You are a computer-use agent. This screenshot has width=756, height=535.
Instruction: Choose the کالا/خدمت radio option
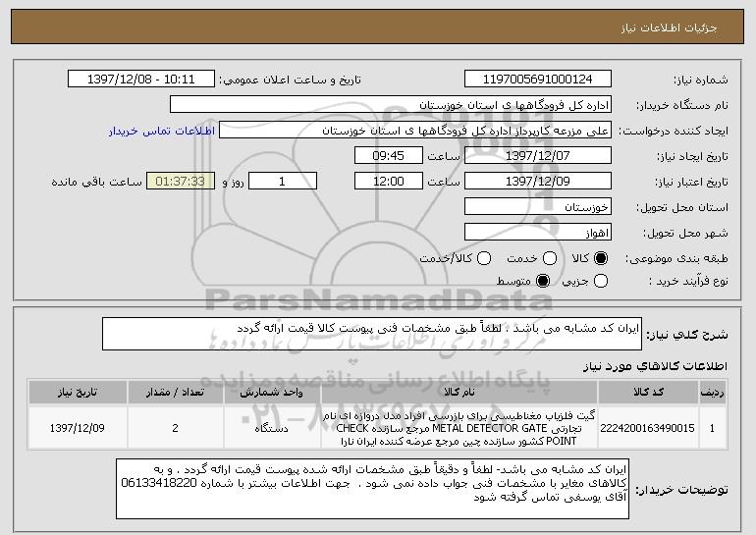point(482,258)
